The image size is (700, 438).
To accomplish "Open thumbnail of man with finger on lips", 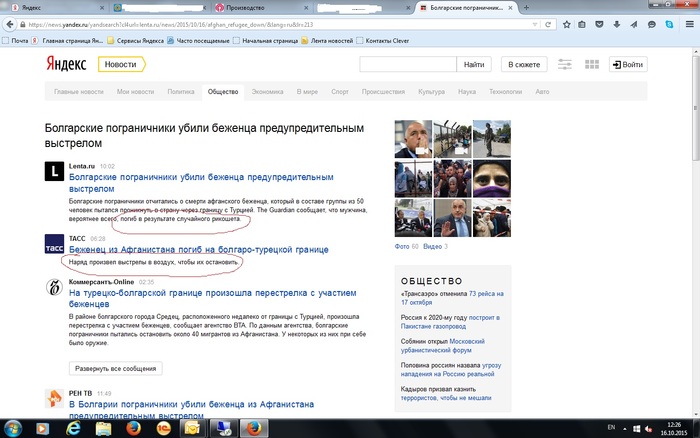I will 413,139.
